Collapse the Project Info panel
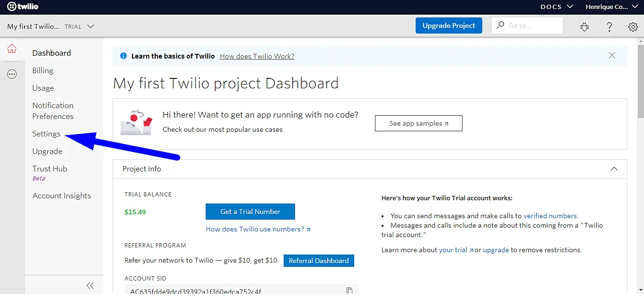The width and height of the screenshot is (644, 298). (614, 169)
